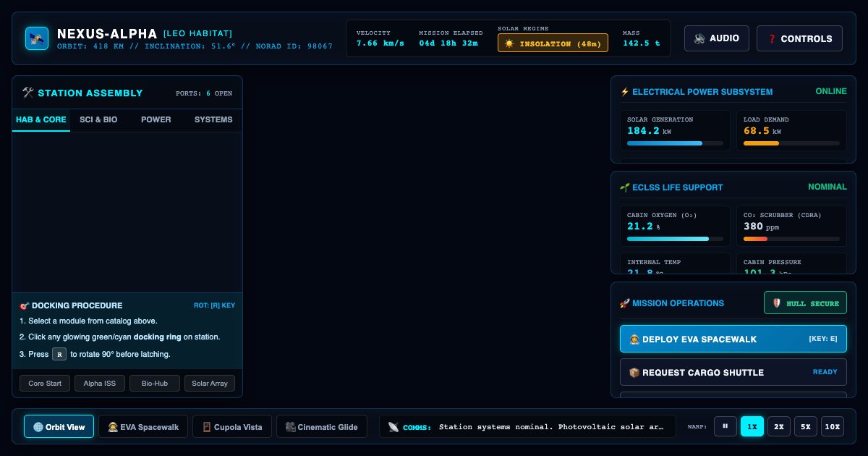Click the [LEO HABITAT] label
Screen dimensions: 868x456
pyautogui.click(x=197, y=33)
